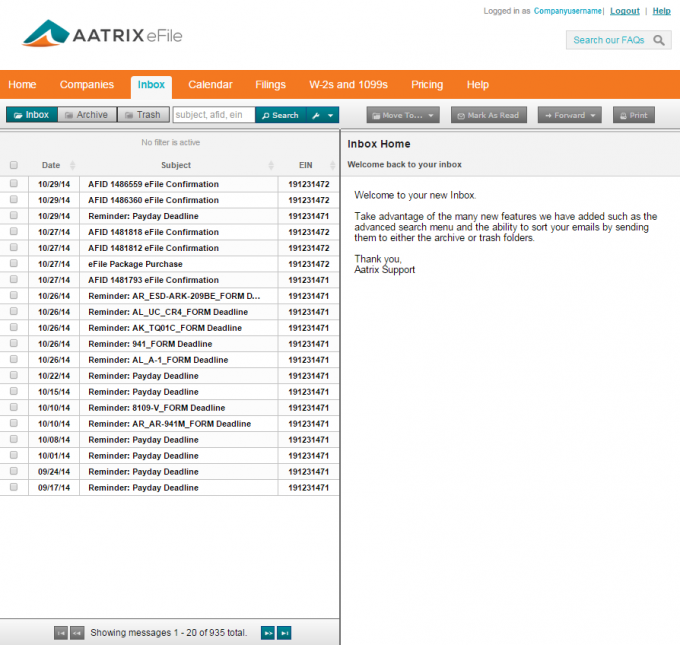The height and width of the screenshot is (645, 680).
Task: Toggle the select-all messages checkbox
Action: 14,165
